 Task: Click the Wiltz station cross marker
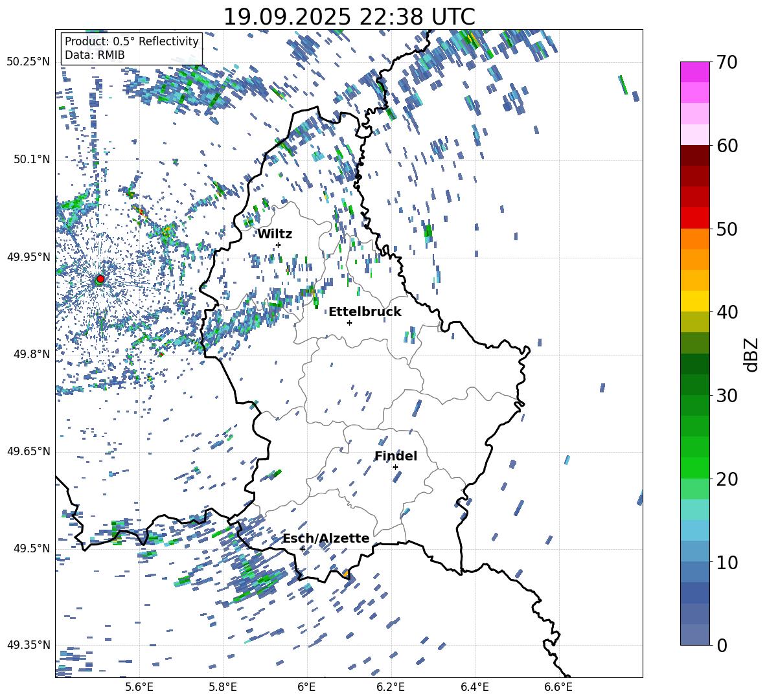click(x=279, y=245)
